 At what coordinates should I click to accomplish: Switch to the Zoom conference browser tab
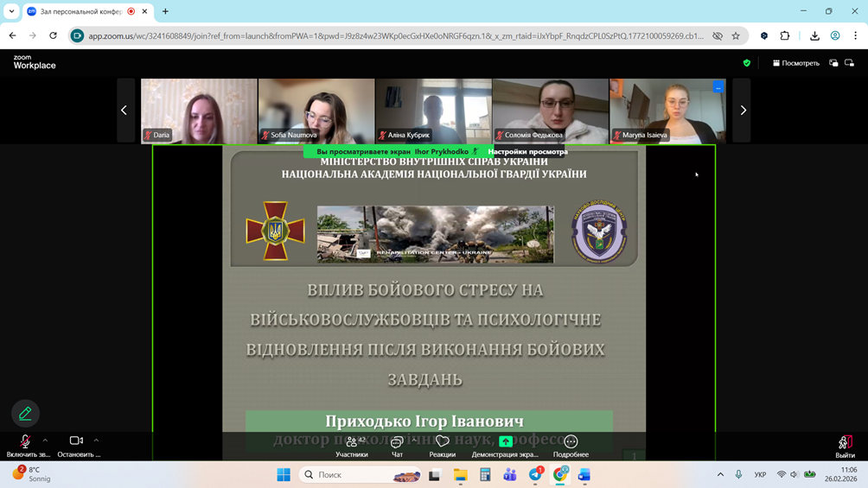tap(80, 11)
